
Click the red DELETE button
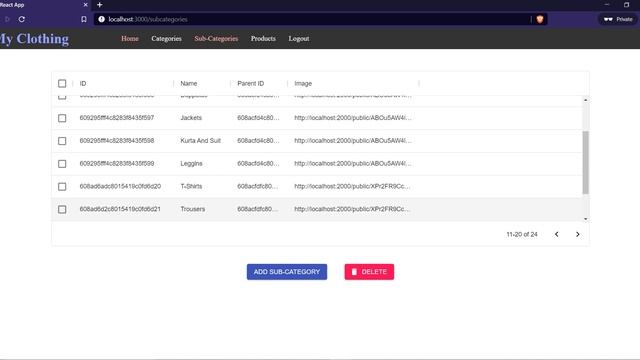click(369, 272)
